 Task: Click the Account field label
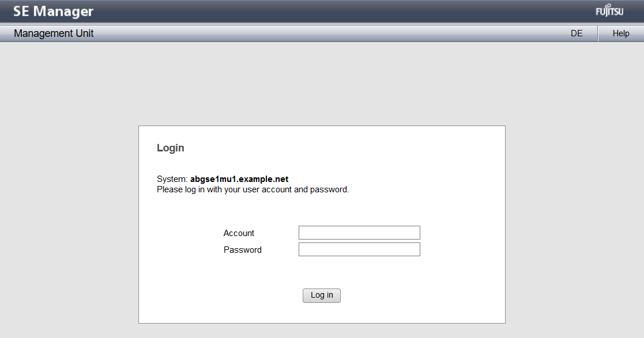pos(239,233)
